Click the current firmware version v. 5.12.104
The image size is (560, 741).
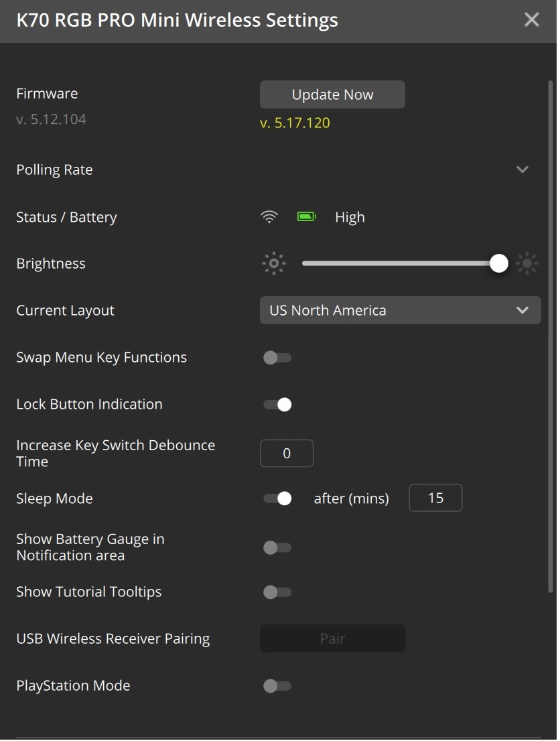click(51, 119)
